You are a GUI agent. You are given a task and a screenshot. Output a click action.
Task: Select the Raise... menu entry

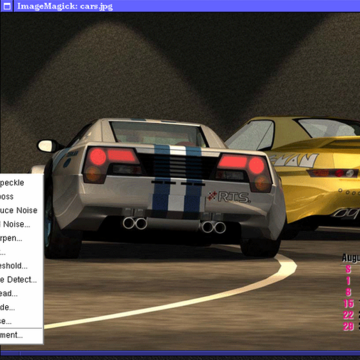(x=21, y=321)
